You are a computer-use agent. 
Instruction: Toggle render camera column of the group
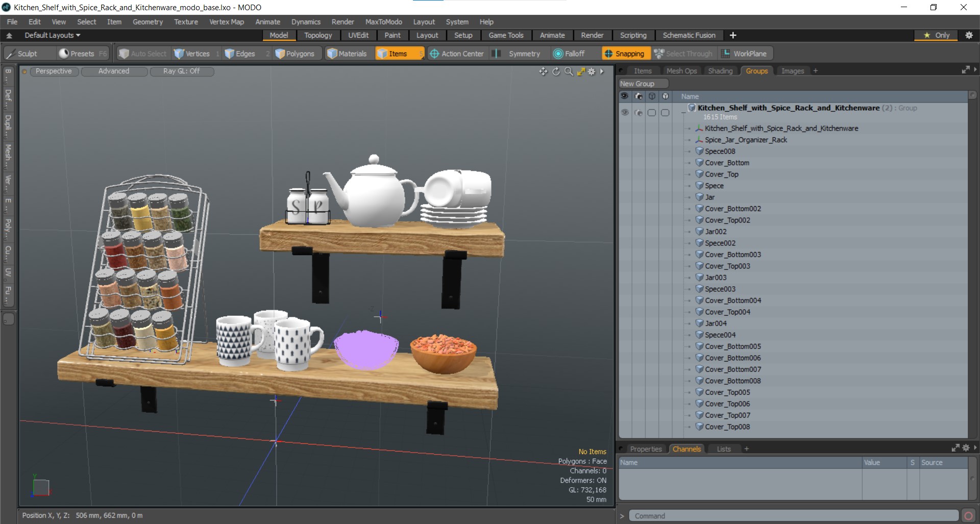pyautogui.click(x=639, y=112)
